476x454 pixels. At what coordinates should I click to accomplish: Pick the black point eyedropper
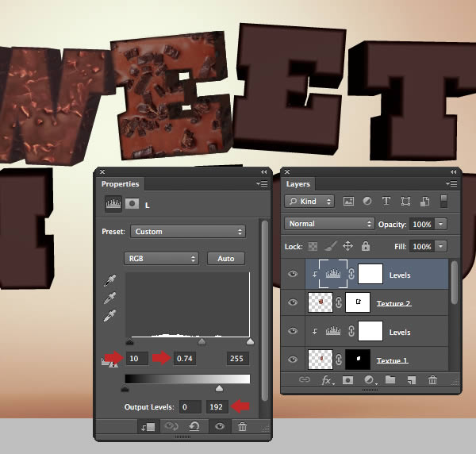coord(109,281)
